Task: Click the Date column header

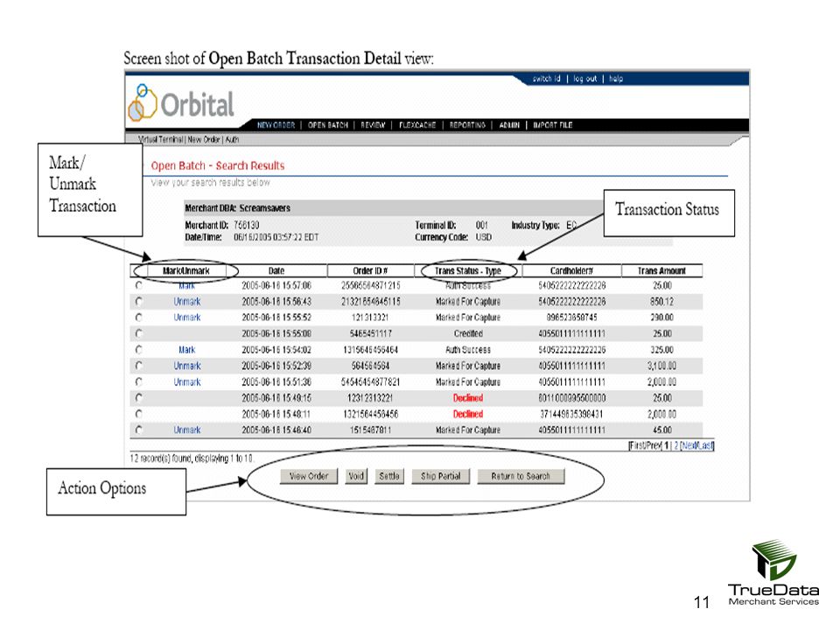Action: (276, 271)
